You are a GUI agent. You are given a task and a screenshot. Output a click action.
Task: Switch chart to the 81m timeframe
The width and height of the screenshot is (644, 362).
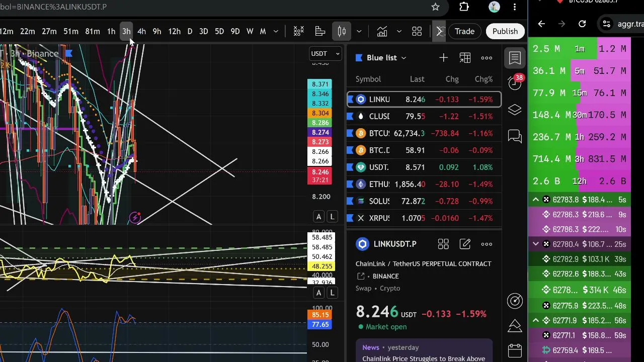pyautogui.click(x=92, y=32)
